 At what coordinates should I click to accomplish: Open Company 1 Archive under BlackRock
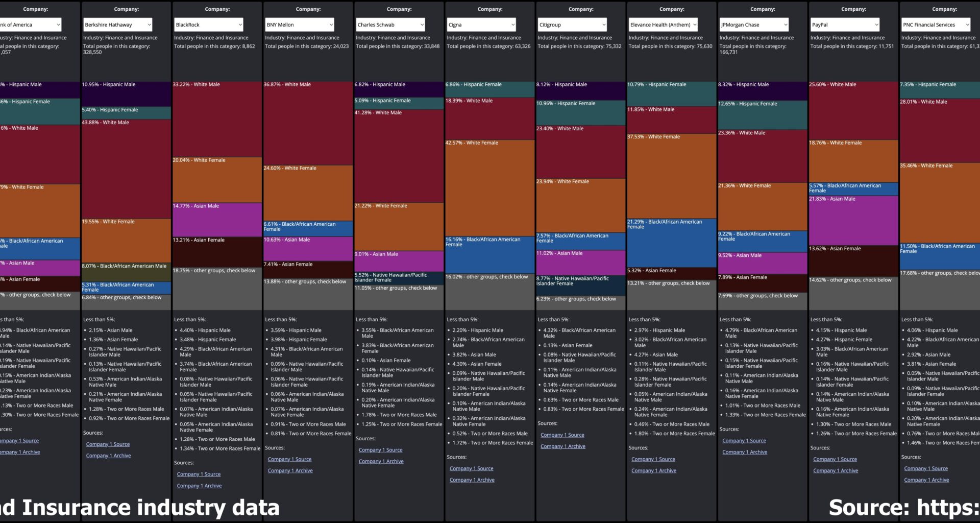point(199,485)
